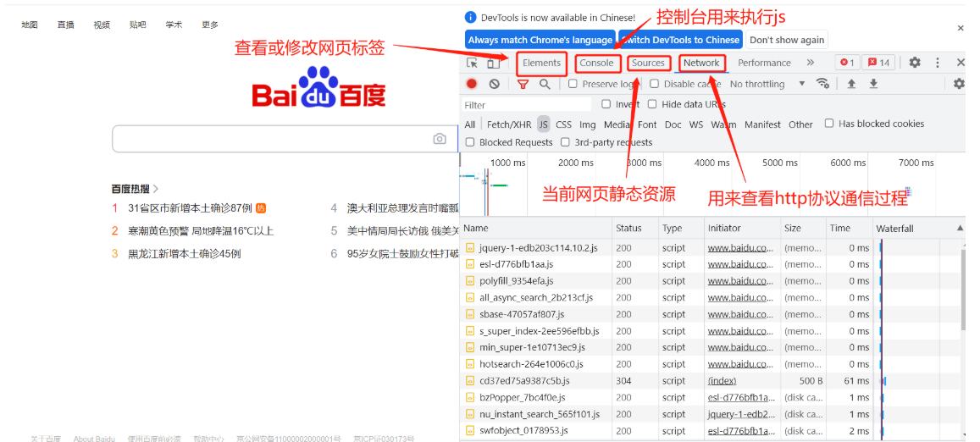The width and height of the screenshot is (980, 442).
Task: Click the script icon beside polyfill_9354efa.js
Action: pyautogui.click(x=469, y=281)
